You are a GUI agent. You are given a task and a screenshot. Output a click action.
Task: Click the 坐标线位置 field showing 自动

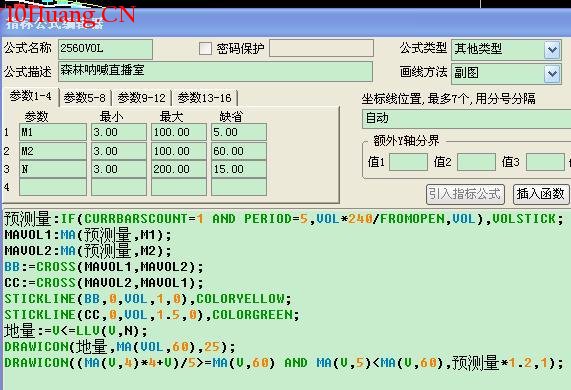[466, 119]
